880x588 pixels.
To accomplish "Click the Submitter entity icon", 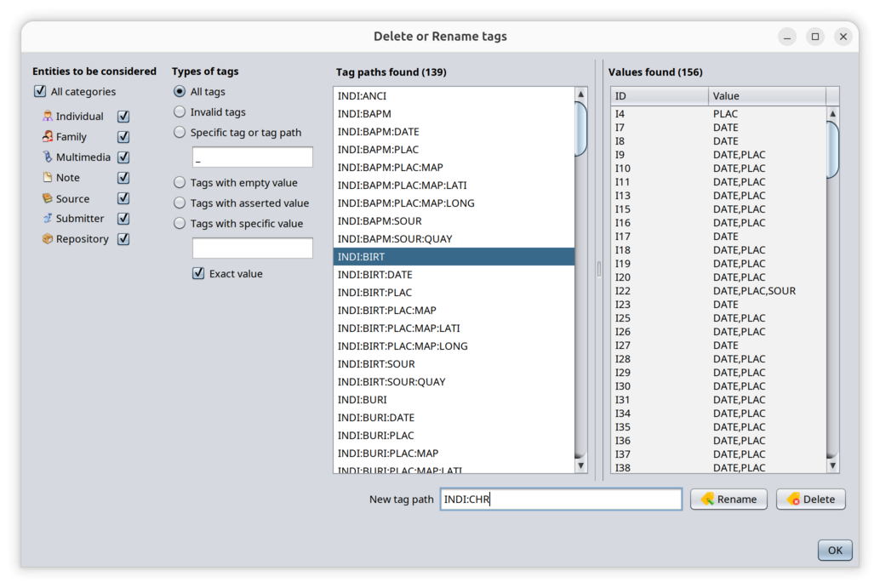I will click(48, 219).
